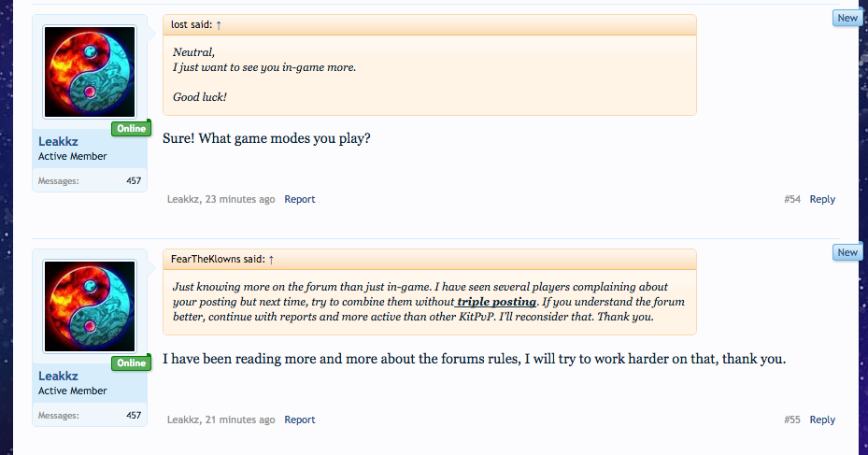
Task: Open Leakkz avatar in post #55
Action: pos(90,306)
